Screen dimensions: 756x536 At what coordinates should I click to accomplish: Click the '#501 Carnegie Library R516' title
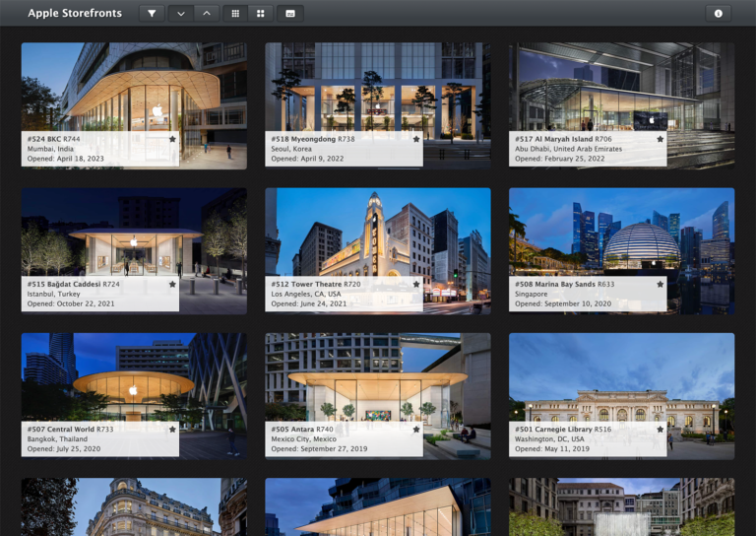[563, 430]
